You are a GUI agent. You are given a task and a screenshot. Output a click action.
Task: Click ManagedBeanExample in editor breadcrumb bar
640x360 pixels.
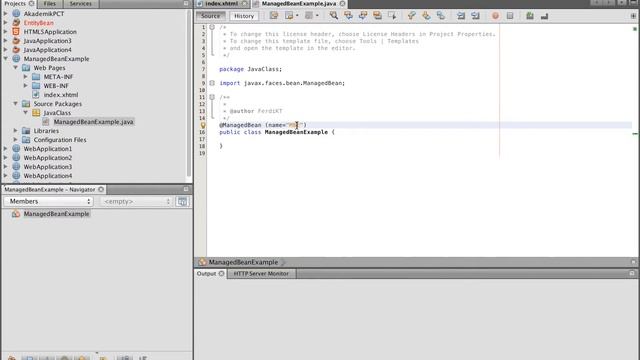(x=243, y=262)
